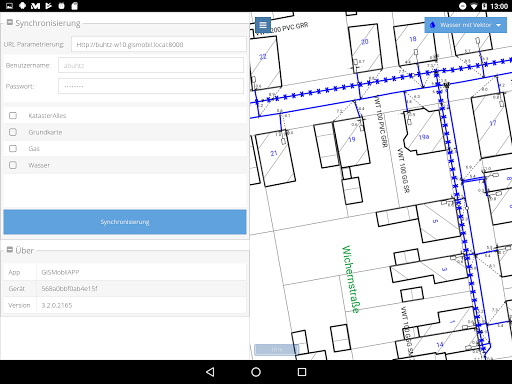Tap the SD card notification icon

(75, 6)
